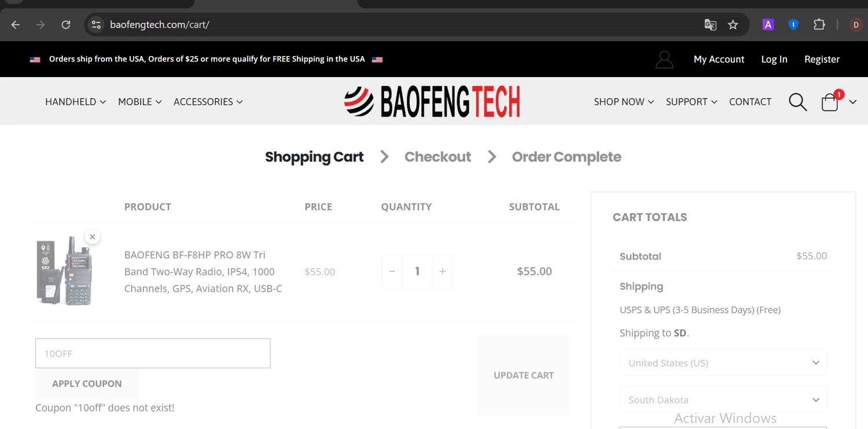
Task: Click the UPDATE CART button
Action: tap(524, 375)
